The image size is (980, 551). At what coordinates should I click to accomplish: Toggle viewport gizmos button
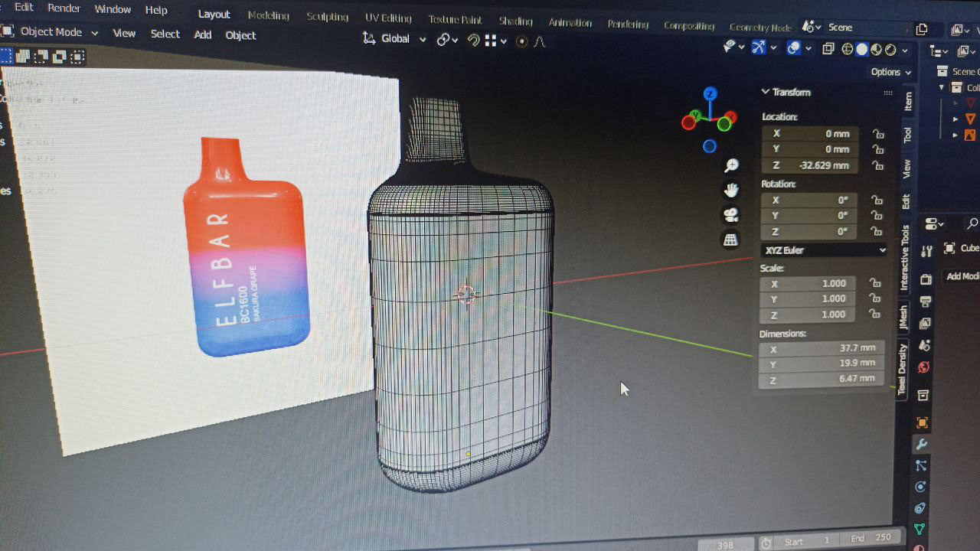[x=758, y=47]
